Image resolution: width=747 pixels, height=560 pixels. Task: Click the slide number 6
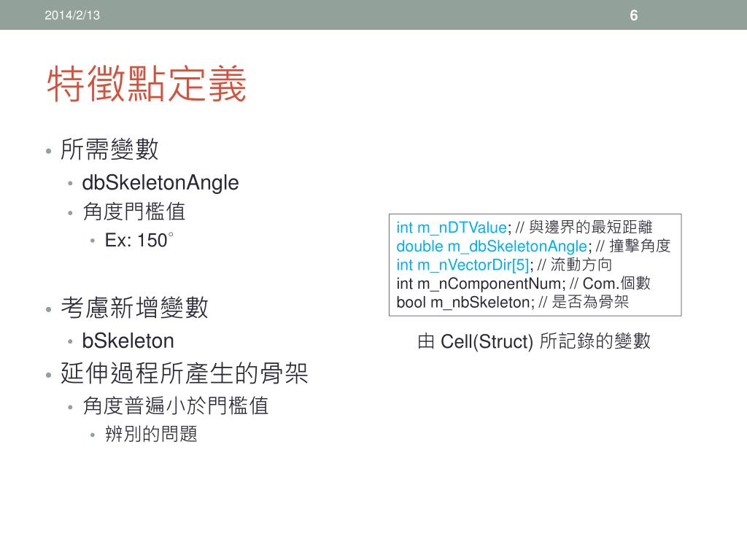coord(634,15)
